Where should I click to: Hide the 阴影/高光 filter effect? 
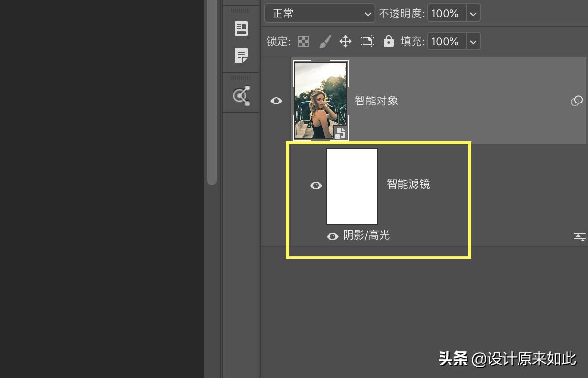click(x=332, y=236)
